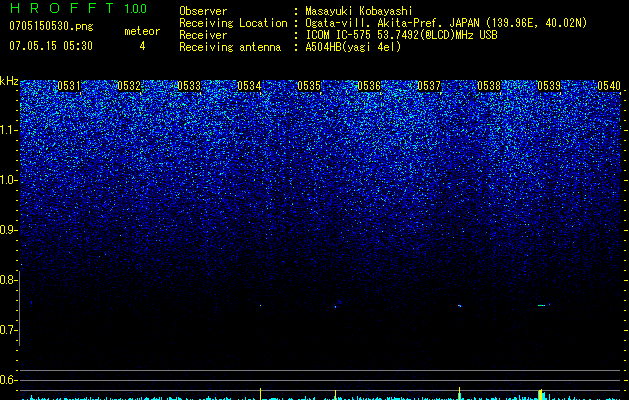Click the 0537 time marker
Screen dimensions: 629x400
point(429,86)
